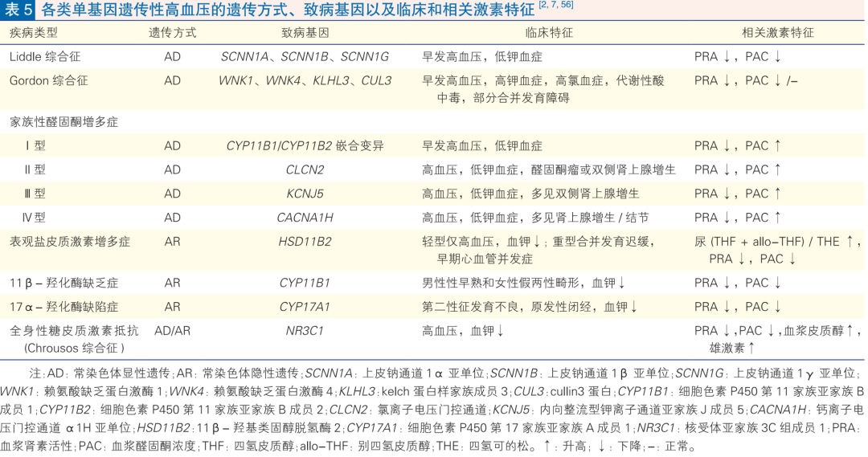Viewport: 868px width, 457px height.
Task: Click 'AD: 常染色体显性遗传' in the footnote
Action: click(109, 373)
